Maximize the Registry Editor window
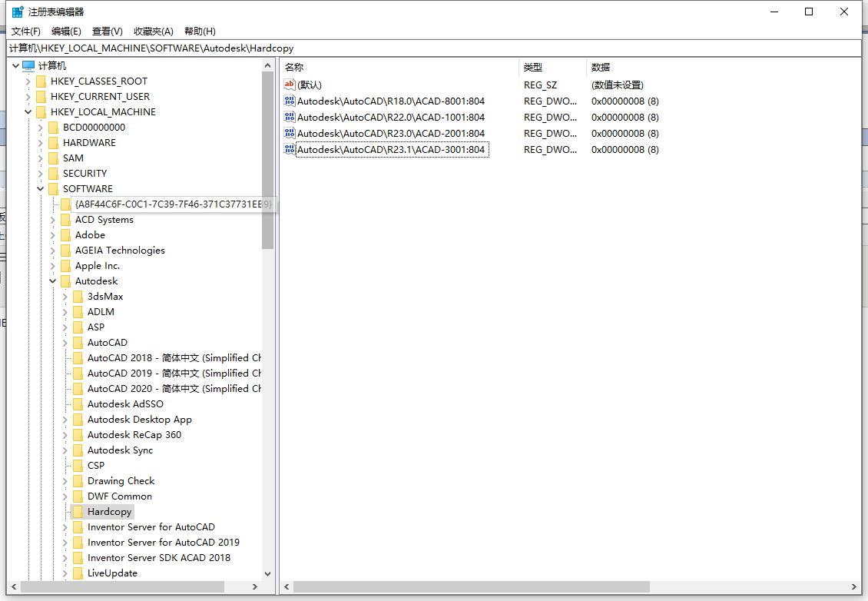 pos(809,12)
